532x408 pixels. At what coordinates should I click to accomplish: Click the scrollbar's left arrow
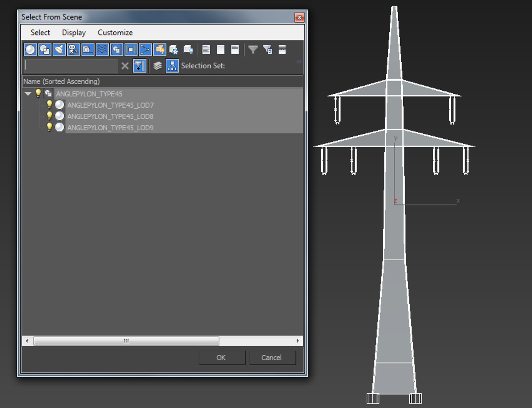point(27,341)
